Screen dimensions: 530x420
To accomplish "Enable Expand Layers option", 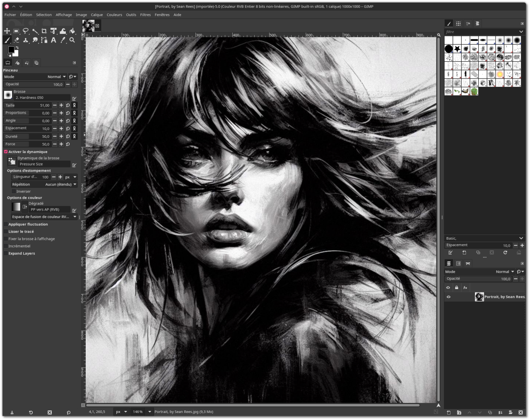I will pos(6,253).
